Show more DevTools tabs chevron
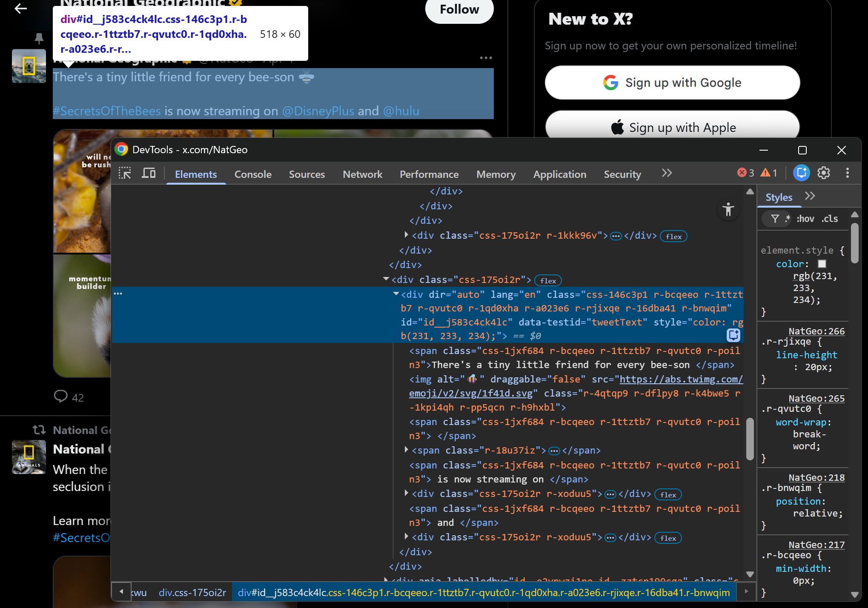The height and width of the screenshot is (608, 868). pos(667,173)
